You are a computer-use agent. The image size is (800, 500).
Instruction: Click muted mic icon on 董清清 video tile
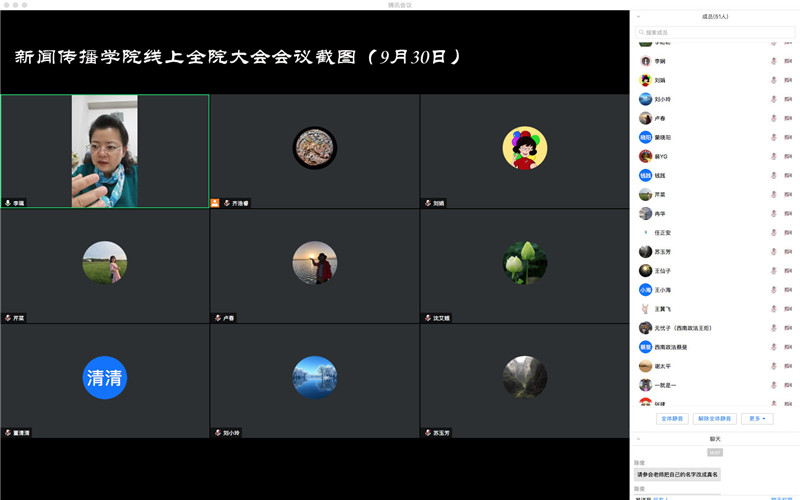click(x=8, y=433)
